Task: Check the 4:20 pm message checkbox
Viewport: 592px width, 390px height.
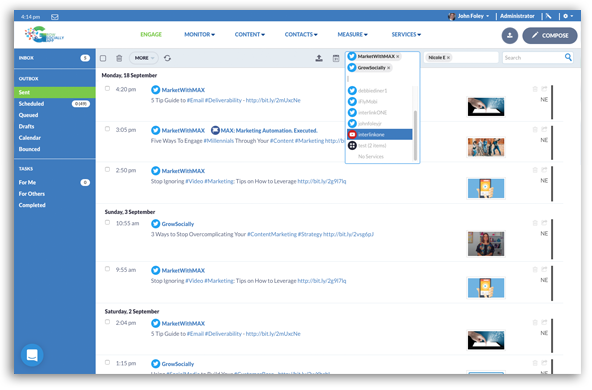Action: pos(108,89)
